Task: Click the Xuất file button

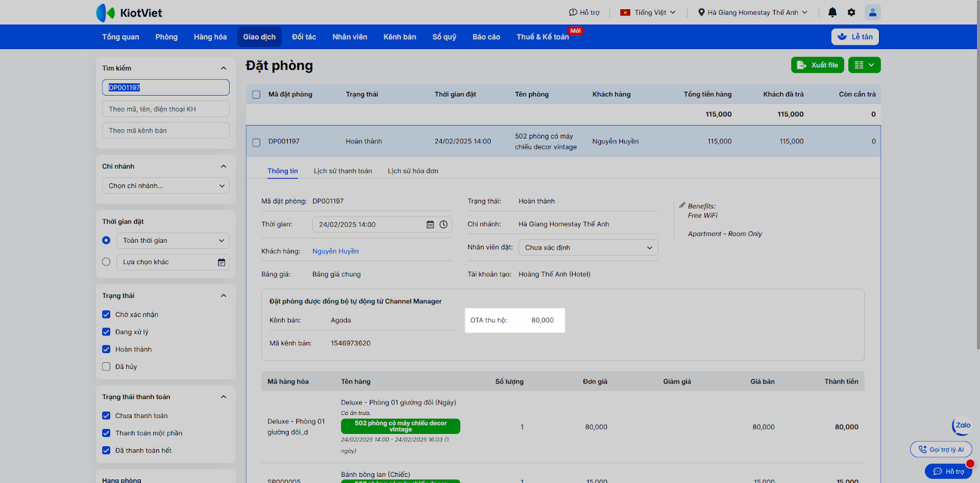Action: tap(817, 65)
